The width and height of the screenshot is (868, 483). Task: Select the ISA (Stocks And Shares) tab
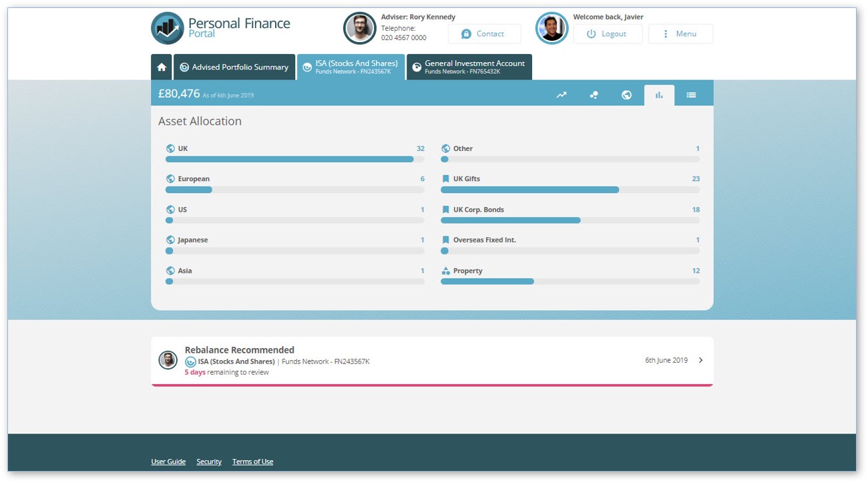tap(351, 67)
